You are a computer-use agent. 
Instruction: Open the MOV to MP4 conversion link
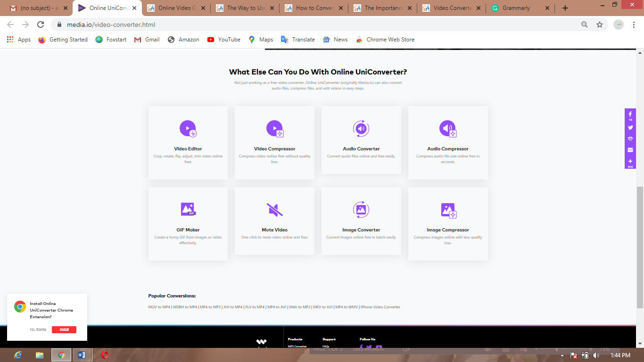point(159,307)
